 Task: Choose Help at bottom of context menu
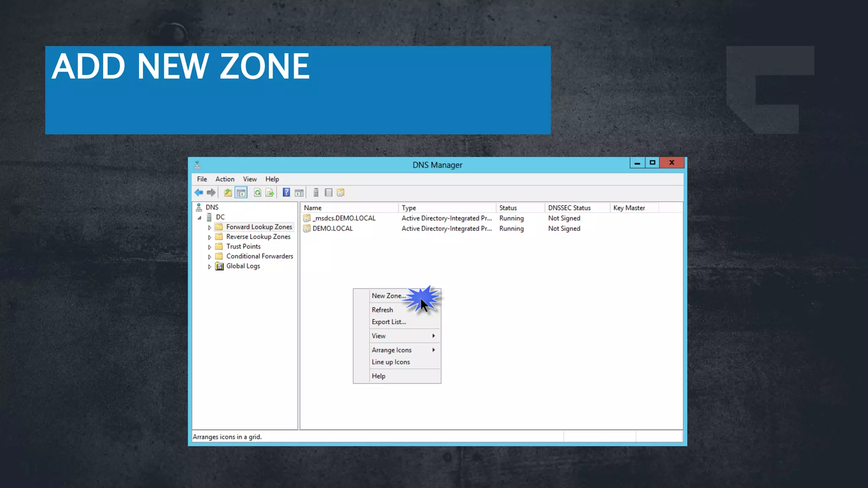pyautogui.click(x=397, y=376)
